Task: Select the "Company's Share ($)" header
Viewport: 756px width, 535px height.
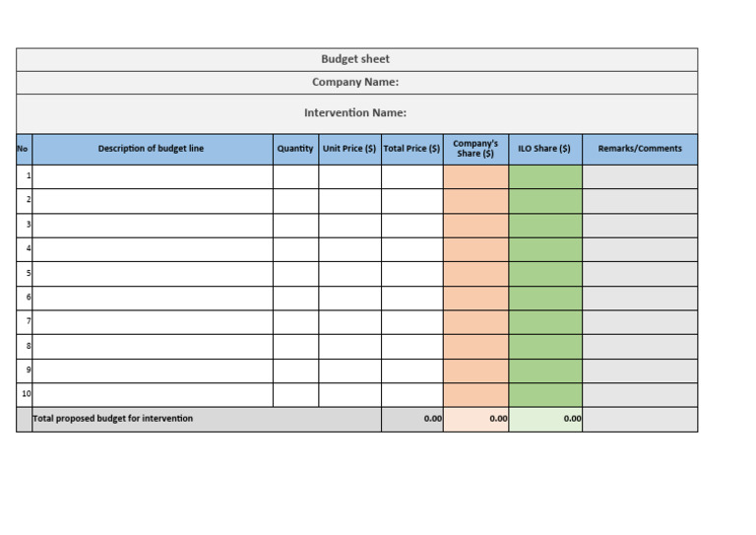Action: [475, 149]
